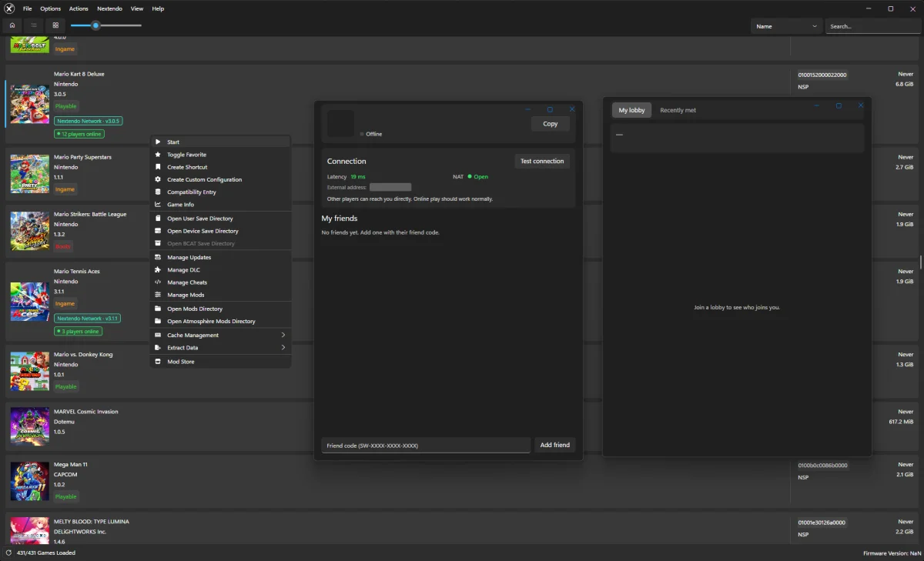Viewport: 924px width, 561px height.
Task: Click title ID 0100b0c0086b0000
Action: pos(822,466)
